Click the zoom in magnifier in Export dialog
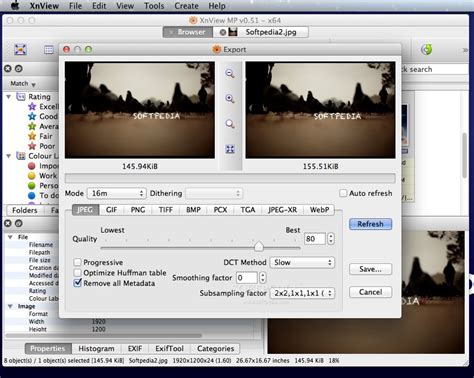Viewport: 474px width, 378px height. pos(230,99)
